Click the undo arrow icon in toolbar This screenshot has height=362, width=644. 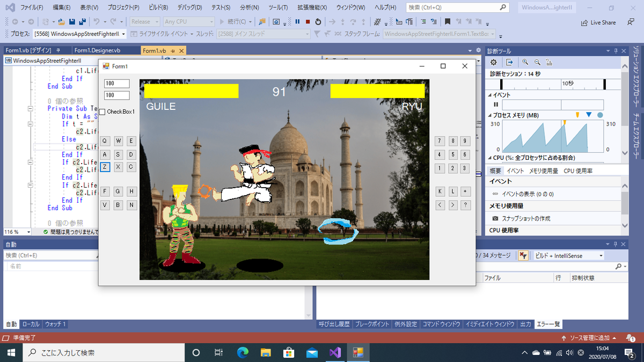pyautogui.click(x=97, y=21)
